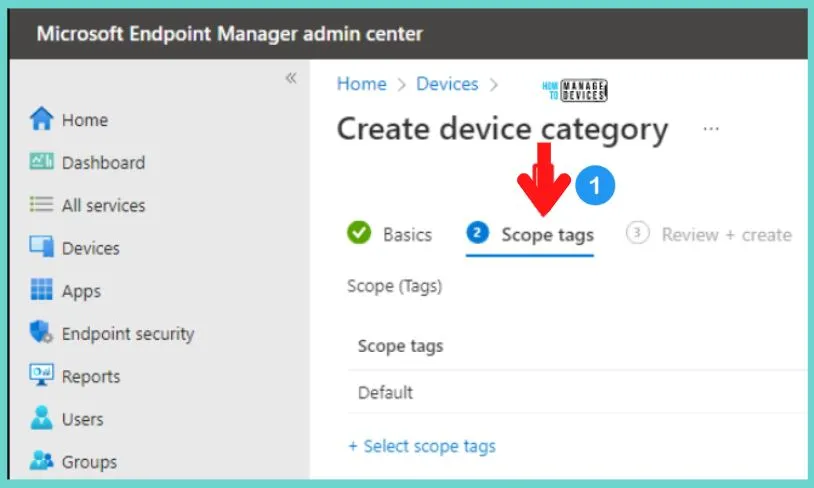Open the ellipsis menu beside page title
The image size is (814, 488).
(x=711, y=128)
